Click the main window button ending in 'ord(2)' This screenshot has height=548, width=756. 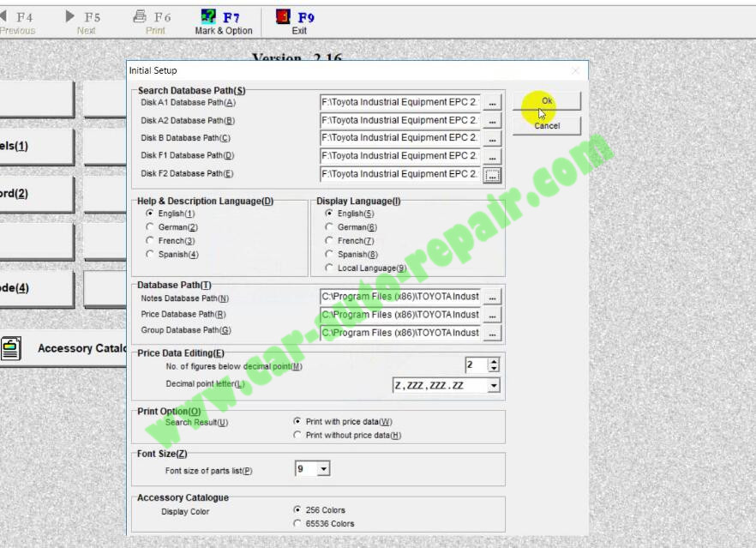(37, 194)
